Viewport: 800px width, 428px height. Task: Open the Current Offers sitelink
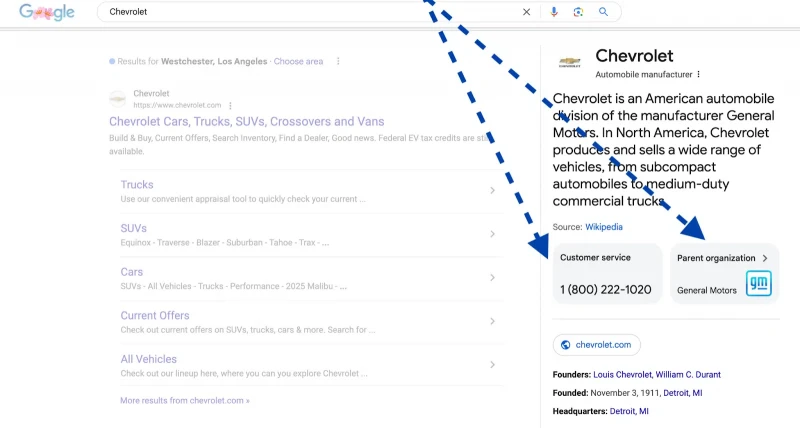pyautogui.click(x=155, y=315)
